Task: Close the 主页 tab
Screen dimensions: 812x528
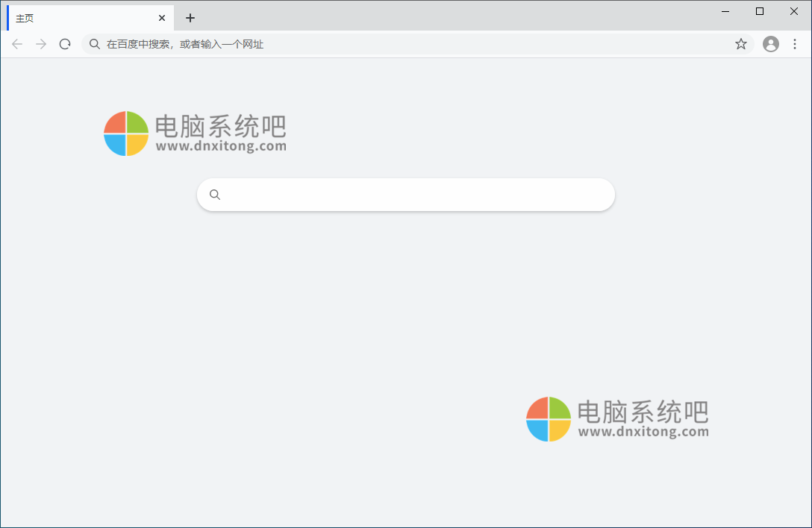Action: tap(161, 17)
